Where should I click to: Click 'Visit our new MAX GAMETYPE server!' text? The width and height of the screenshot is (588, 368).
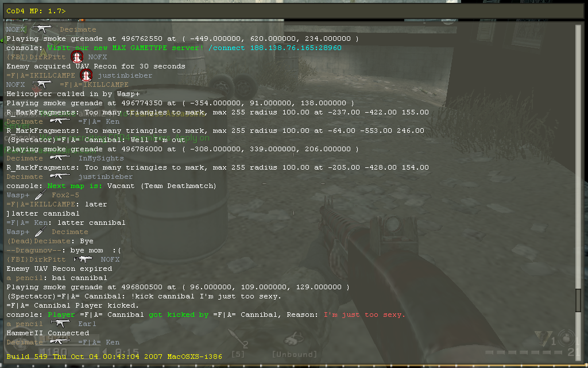coord(126,48)
